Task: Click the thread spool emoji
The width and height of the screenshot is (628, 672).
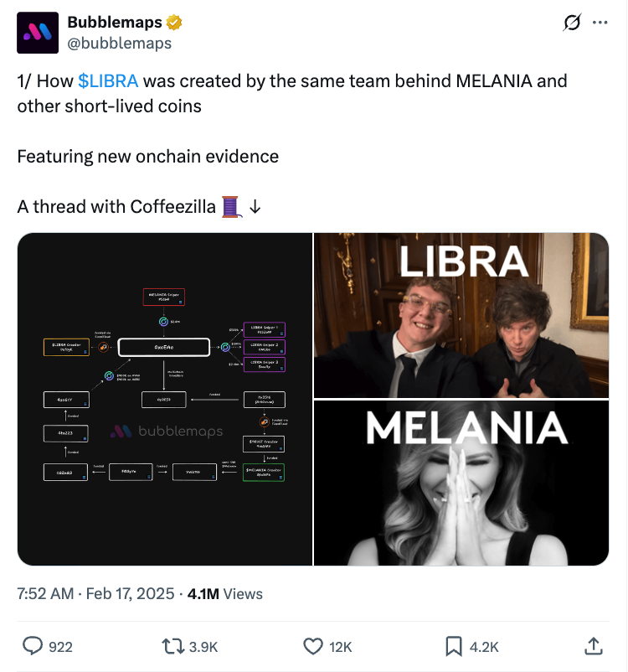Action: (x=231, y=205)
